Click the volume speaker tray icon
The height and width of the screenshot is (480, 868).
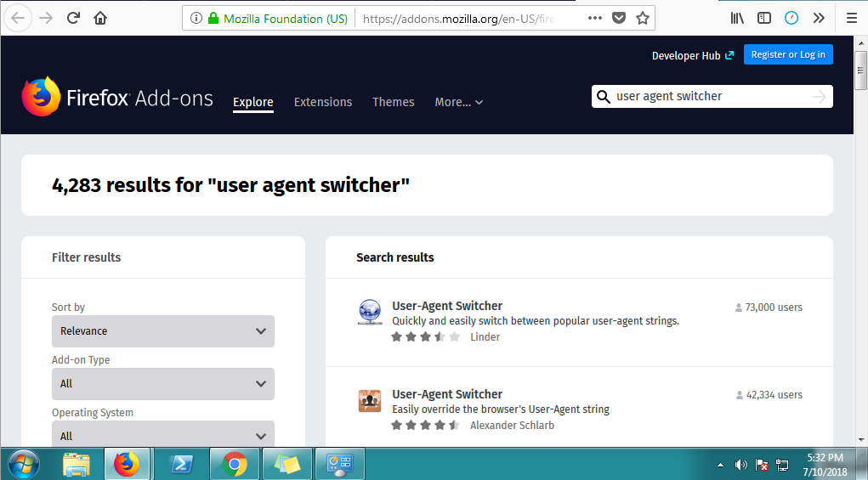pos(740,465)
